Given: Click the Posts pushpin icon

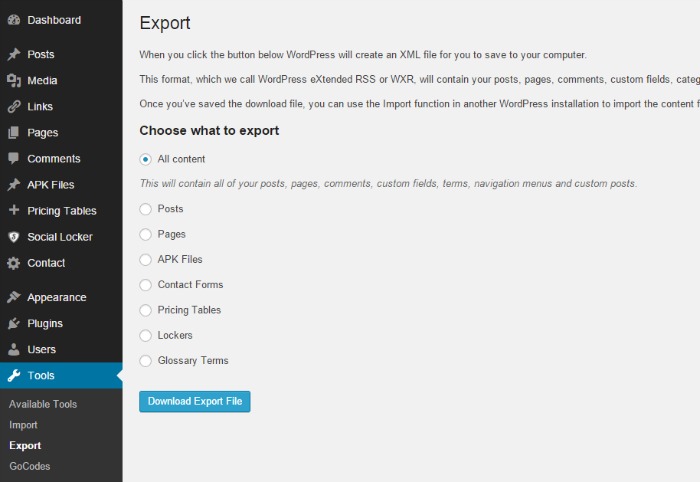Looking at the screenshot, I should click(14, 54).
